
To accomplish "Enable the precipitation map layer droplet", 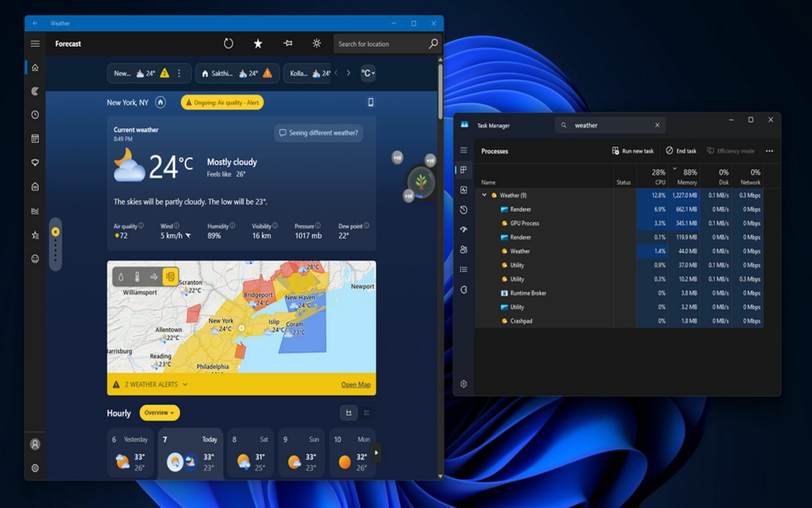I will click(121, 277).
